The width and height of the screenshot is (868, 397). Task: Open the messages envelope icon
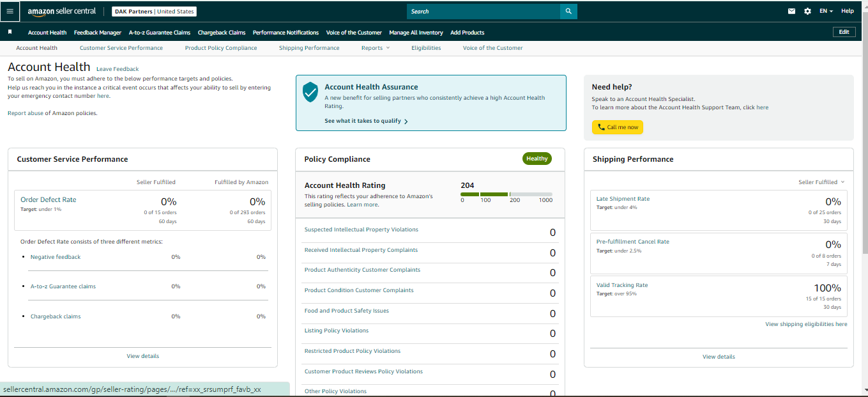[792, 11]
